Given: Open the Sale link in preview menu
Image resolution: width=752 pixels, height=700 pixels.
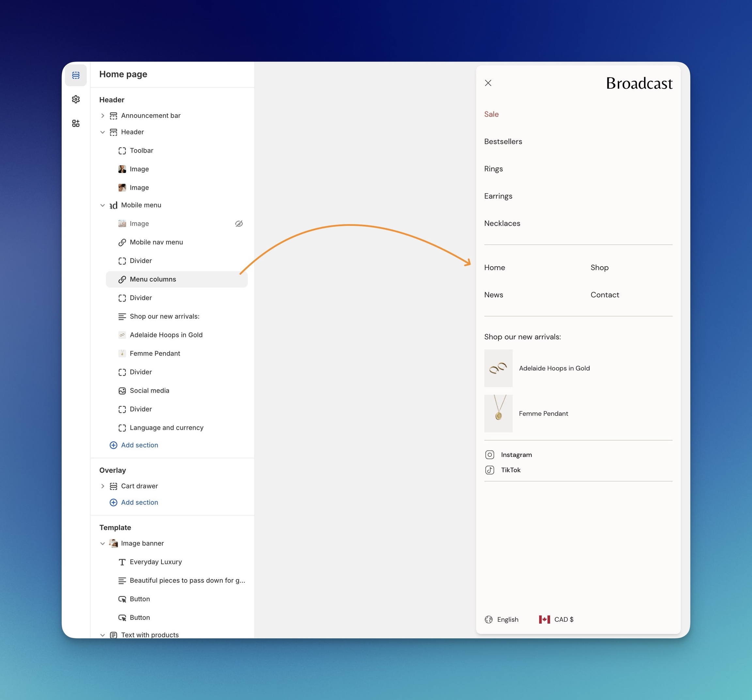Looking at the screenshot, I should pyautogui.click(x=491, y=114).
